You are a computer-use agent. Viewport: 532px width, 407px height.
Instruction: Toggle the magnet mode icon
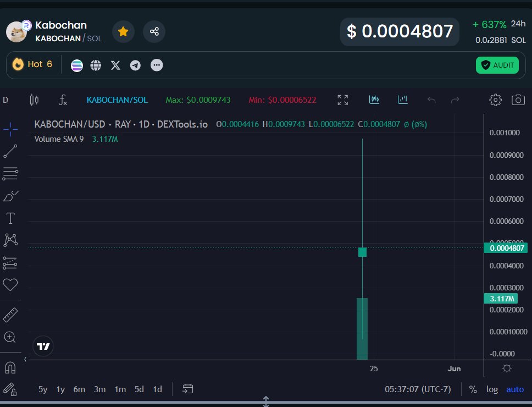click(x=10, y=367)
